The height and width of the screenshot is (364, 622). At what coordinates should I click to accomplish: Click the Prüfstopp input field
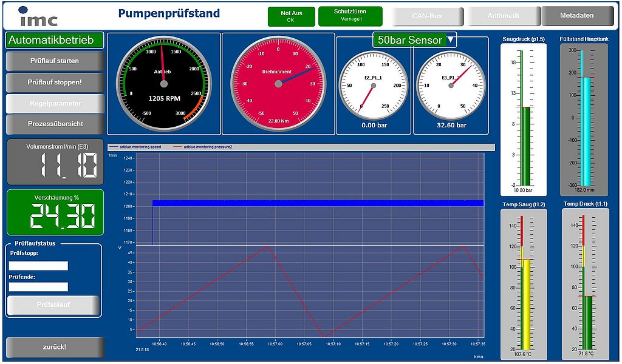(x=38, y=266)
